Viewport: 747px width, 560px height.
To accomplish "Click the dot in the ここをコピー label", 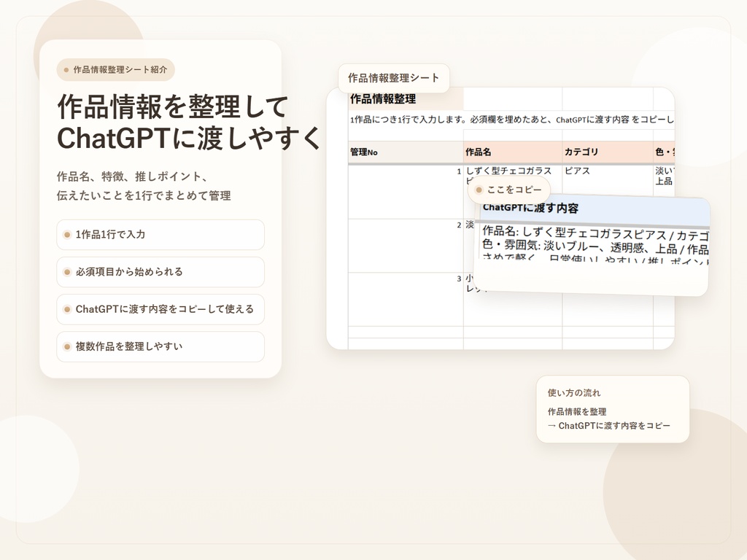I will [x=479, y=190].
